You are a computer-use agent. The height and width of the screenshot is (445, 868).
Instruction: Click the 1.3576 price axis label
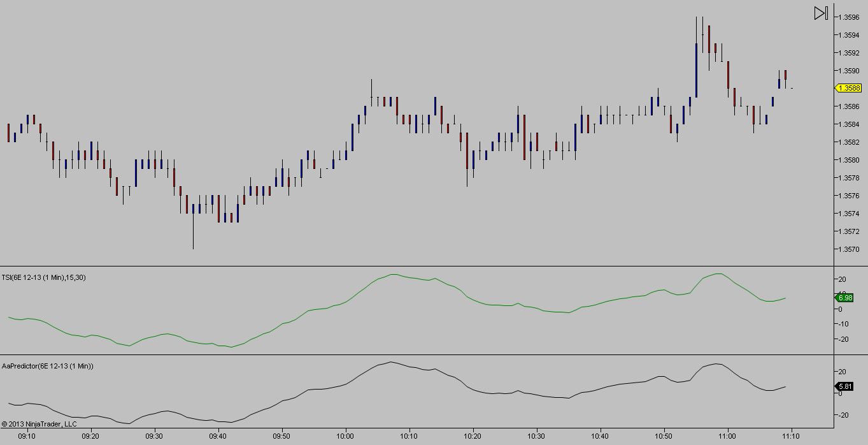pyautogui.click(x=850, y=196)
